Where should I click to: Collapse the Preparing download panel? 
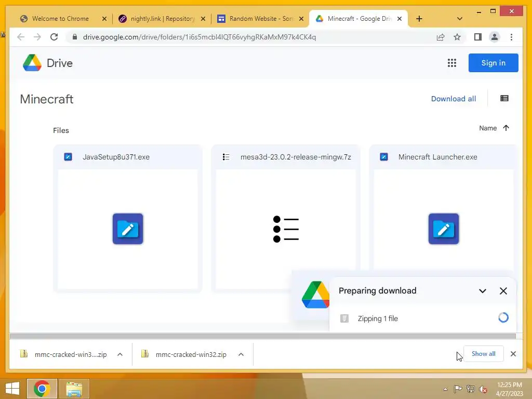(x=483, y=291)
